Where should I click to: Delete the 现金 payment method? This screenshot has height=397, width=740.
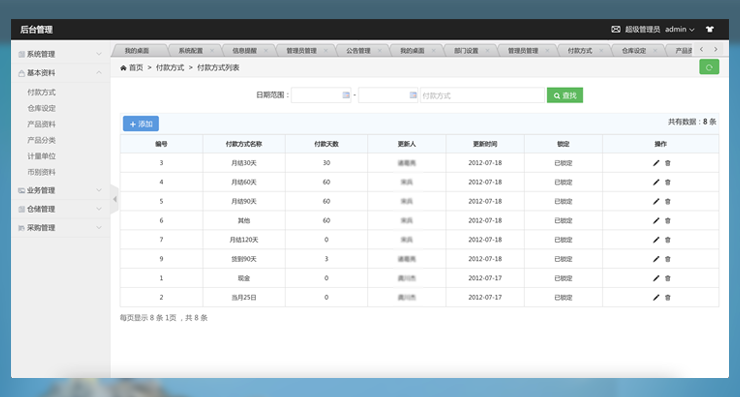668,279
